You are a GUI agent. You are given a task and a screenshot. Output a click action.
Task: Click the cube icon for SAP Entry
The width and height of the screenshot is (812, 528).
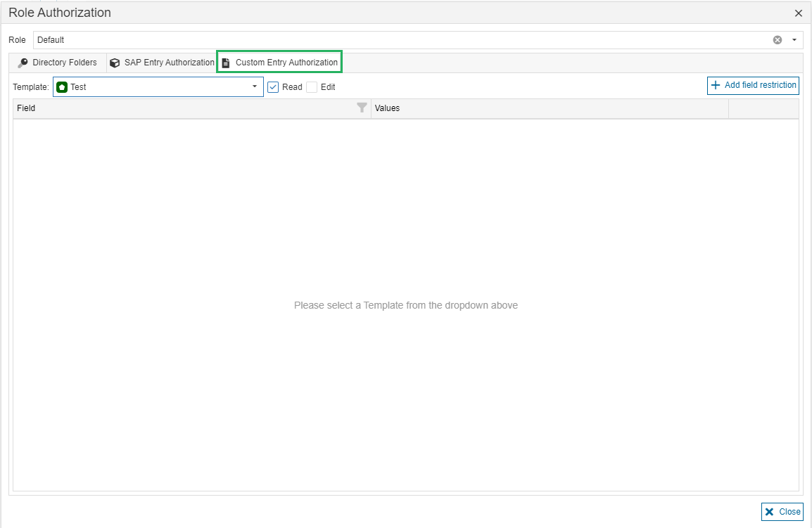coord(115,63)
